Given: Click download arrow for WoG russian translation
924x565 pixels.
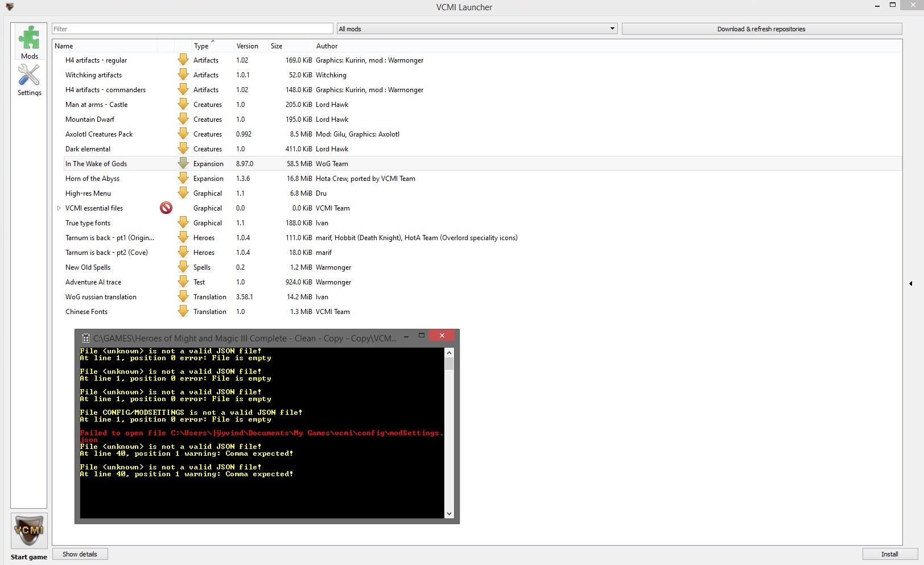Looking at the screenshot, I should point(183,296).
